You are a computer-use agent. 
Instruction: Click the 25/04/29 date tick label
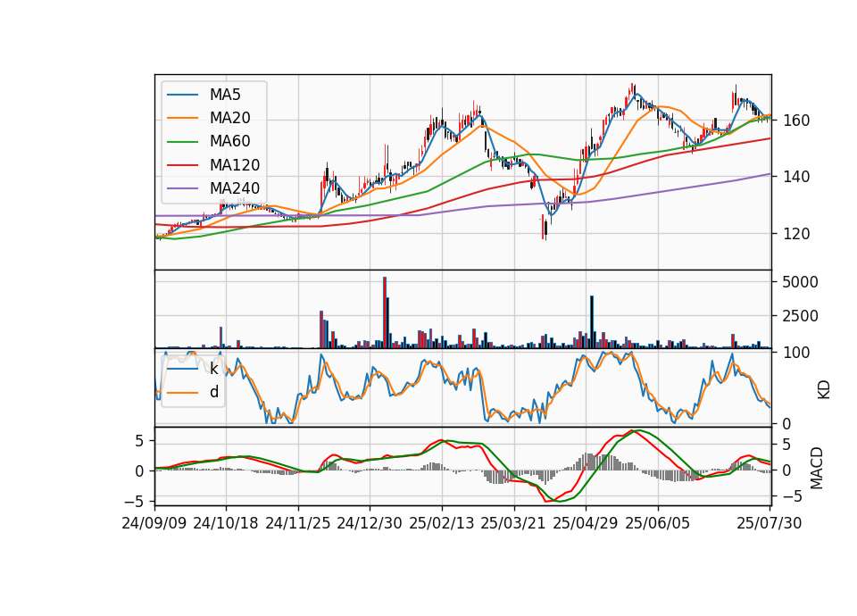click(x=586, y=523)
